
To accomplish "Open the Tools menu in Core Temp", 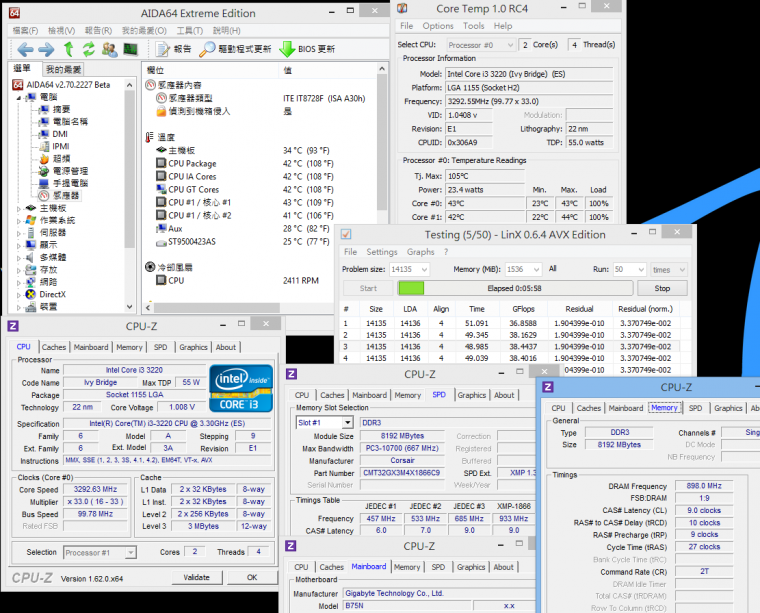I will 473,26.
